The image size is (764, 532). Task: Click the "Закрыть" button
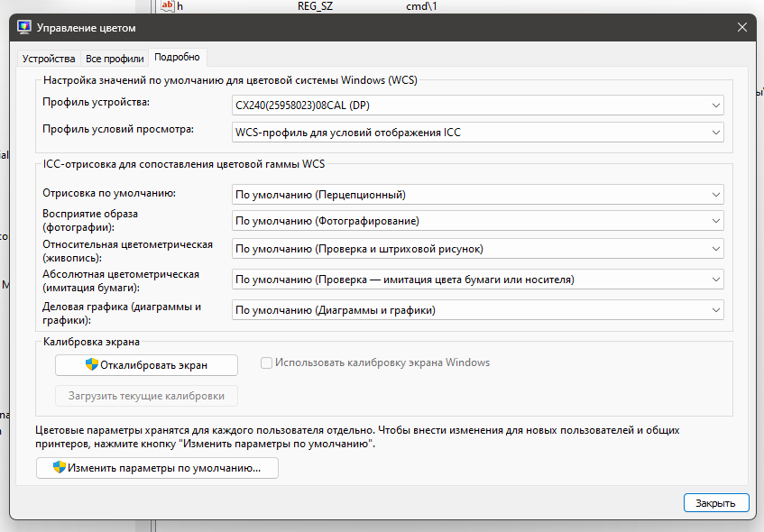(x=716, y=502)
